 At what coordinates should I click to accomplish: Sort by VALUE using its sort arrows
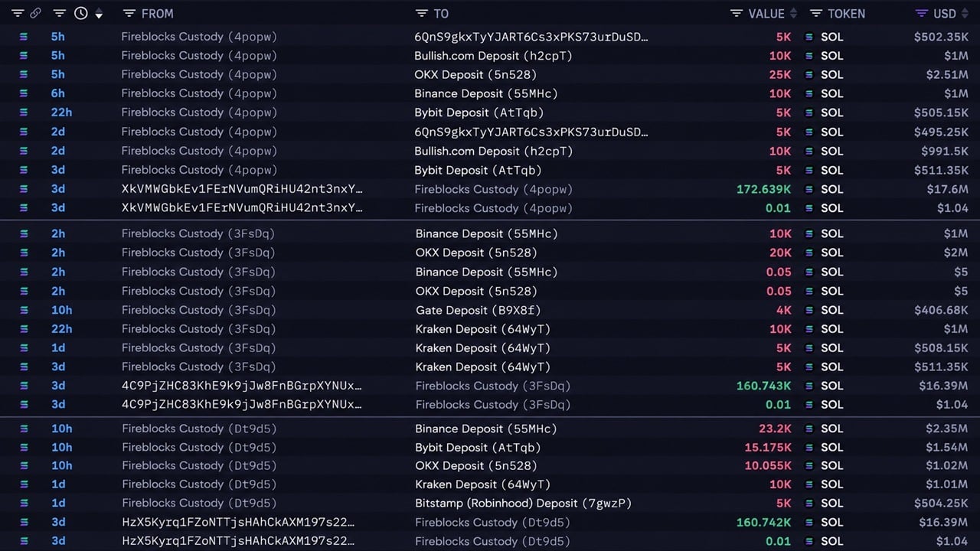click(794, 13)
